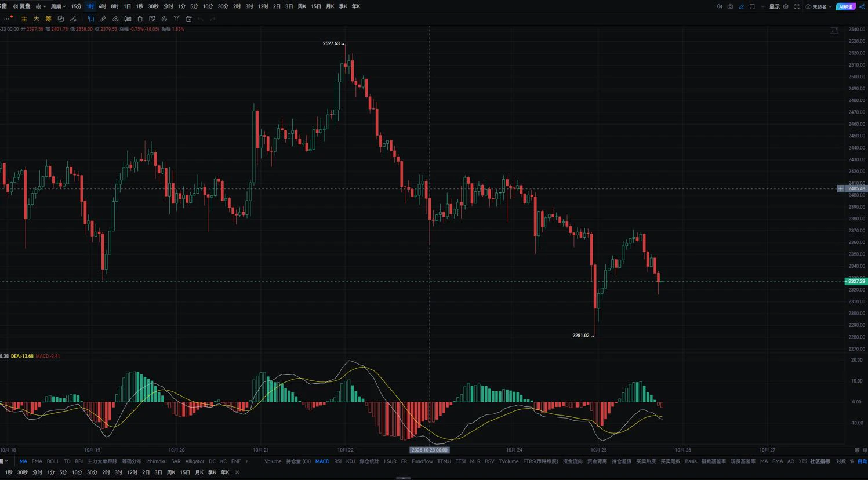
Task: Enable the Ichimoku indicator
Action: tap(157, 461)
